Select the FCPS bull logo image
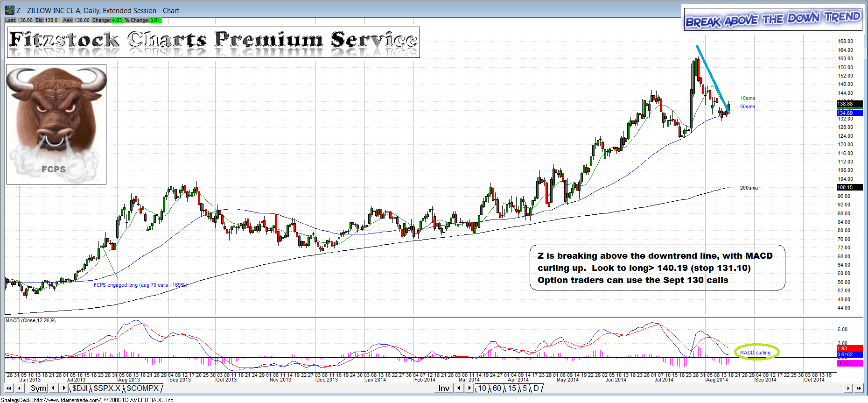Screen dimensions: 868x403 click(x=56, y=124)
